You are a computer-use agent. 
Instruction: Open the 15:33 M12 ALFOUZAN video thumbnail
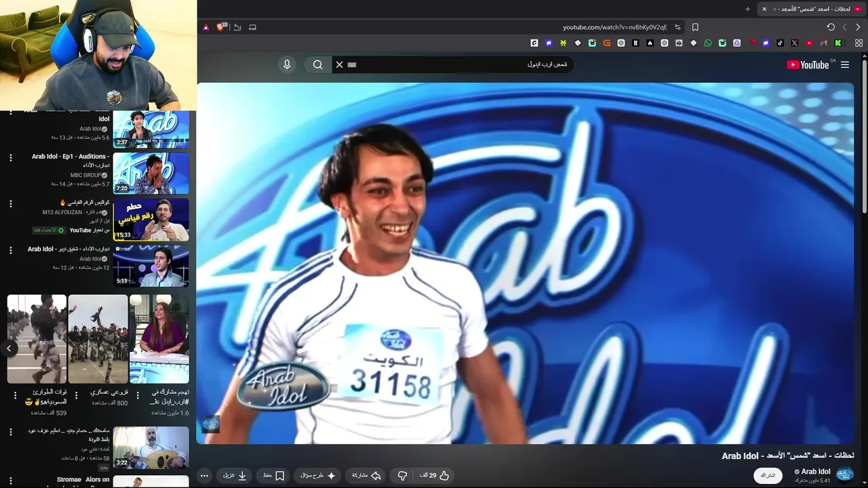click(151, 220)
